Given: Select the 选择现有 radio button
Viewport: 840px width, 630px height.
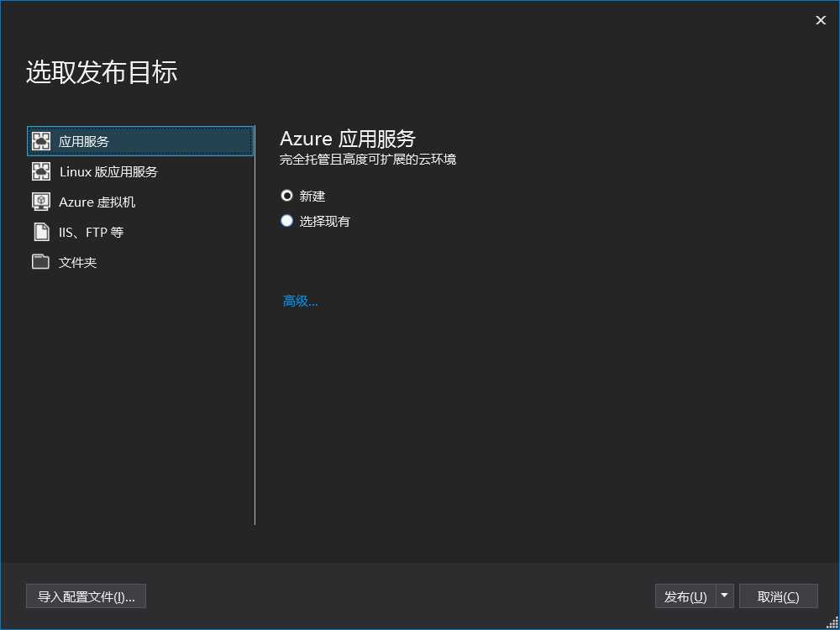Looking at the screenshot, I should pyautogui.click(x=286, y=221).
